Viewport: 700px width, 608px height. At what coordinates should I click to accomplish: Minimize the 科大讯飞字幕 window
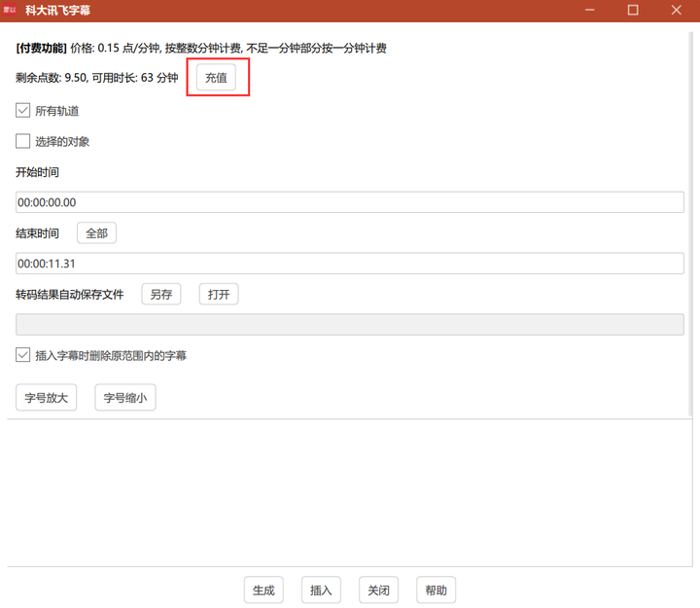tap(590, 10)
